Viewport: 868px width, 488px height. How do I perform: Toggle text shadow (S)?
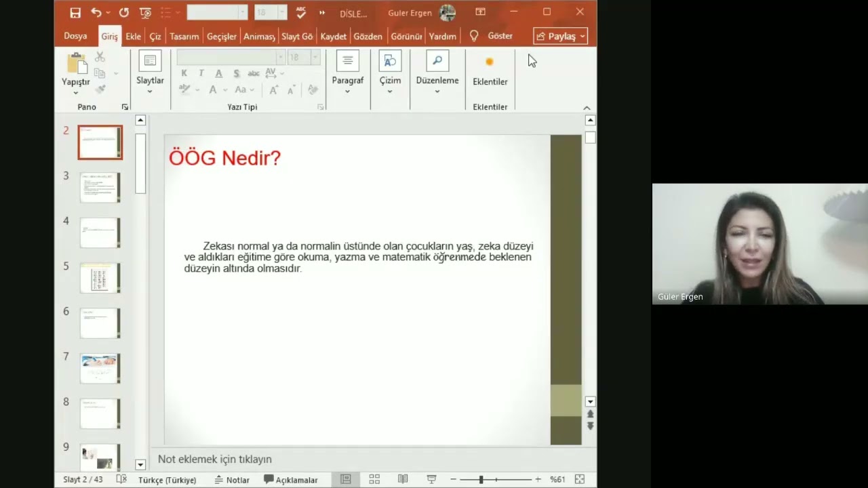pos(236,73)
